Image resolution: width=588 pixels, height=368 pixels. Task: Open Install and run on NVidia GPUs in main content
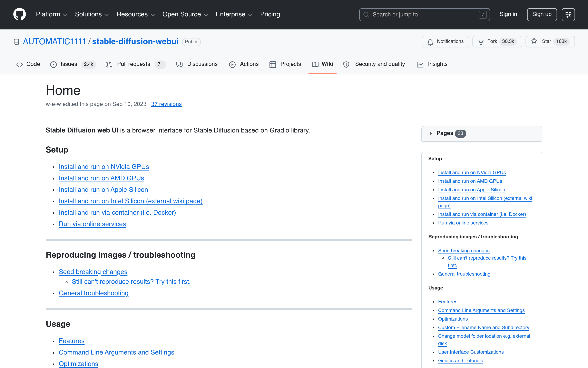point(104,167)
